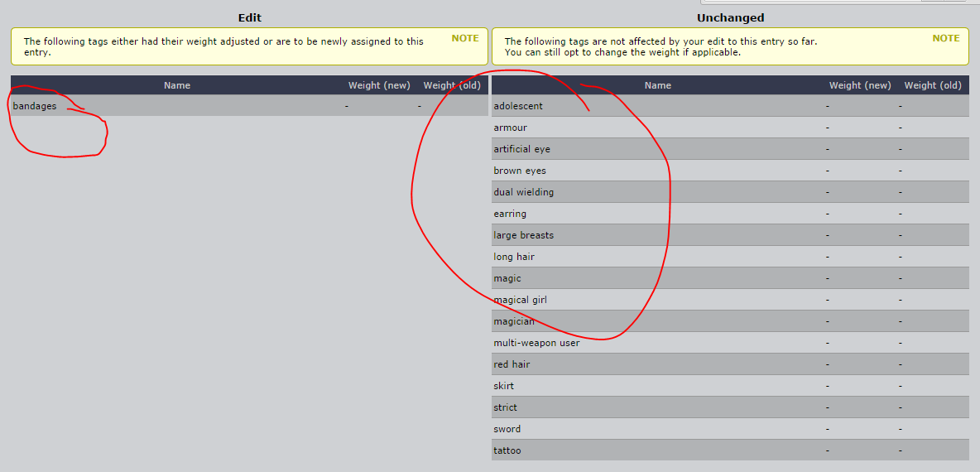Click the sword tag name
The height and width of the screenshot is (472, 980).
[507, 429]
